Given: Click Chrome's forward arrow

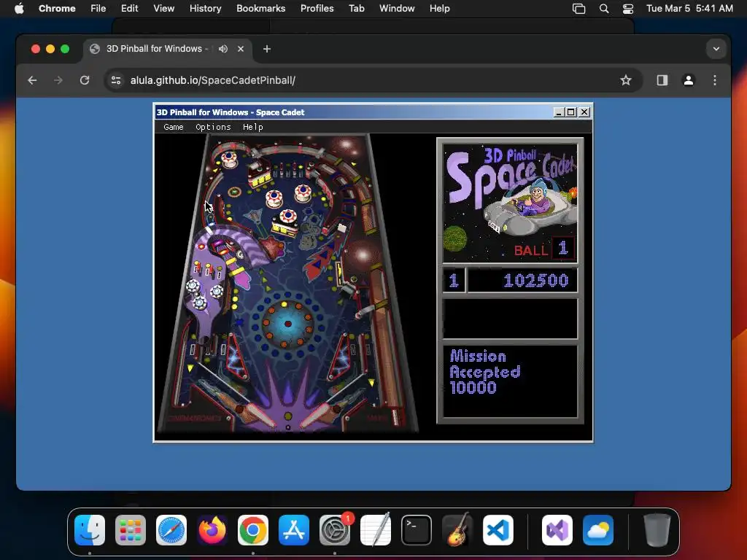Looking at the screenshot, I should click(58, 80).
